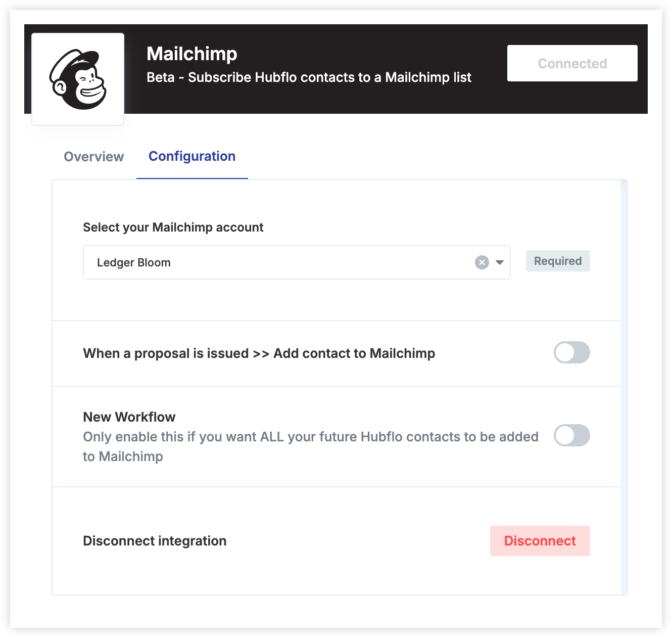Select the Configuration tab
The image size is (672, 638).
(x=192, y=156)
